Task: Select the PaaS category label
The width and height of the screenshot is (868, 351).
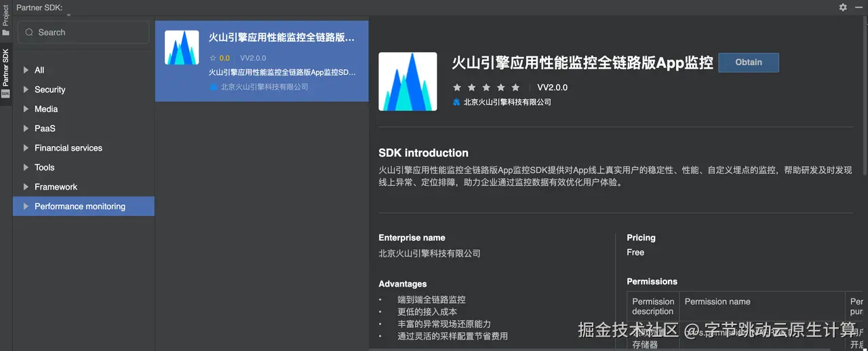Action: (45, 128)
